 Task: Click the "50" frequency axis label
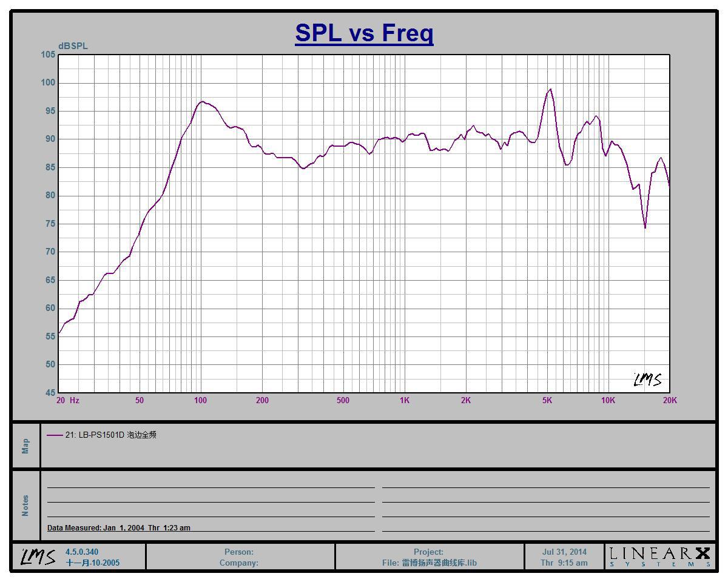(x=140, y=400)
